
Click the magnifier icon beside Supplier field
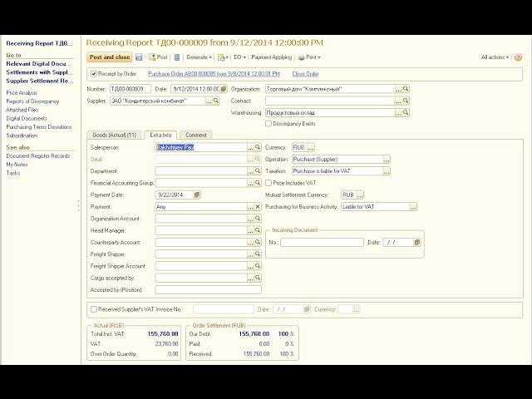pos(216,101)
